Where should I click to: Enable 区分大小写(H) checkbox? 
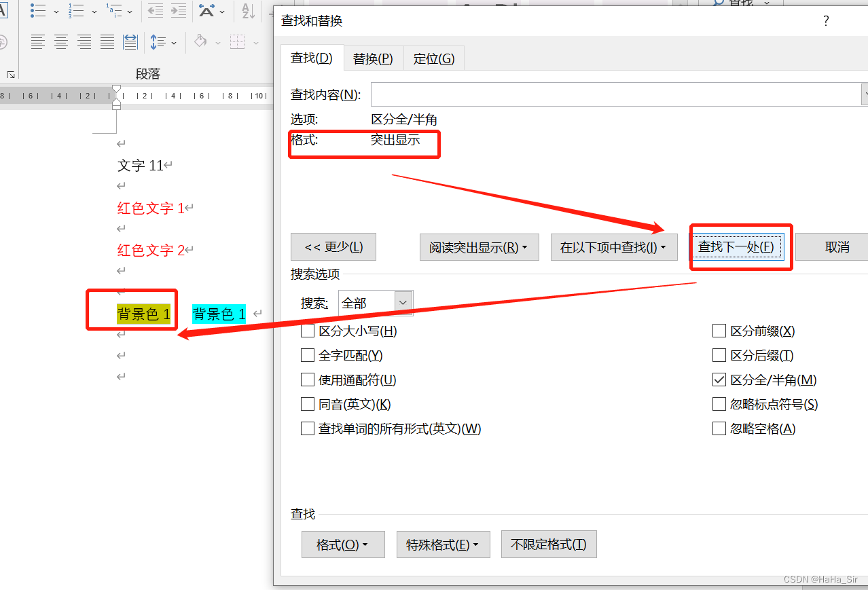coord(308,331)
